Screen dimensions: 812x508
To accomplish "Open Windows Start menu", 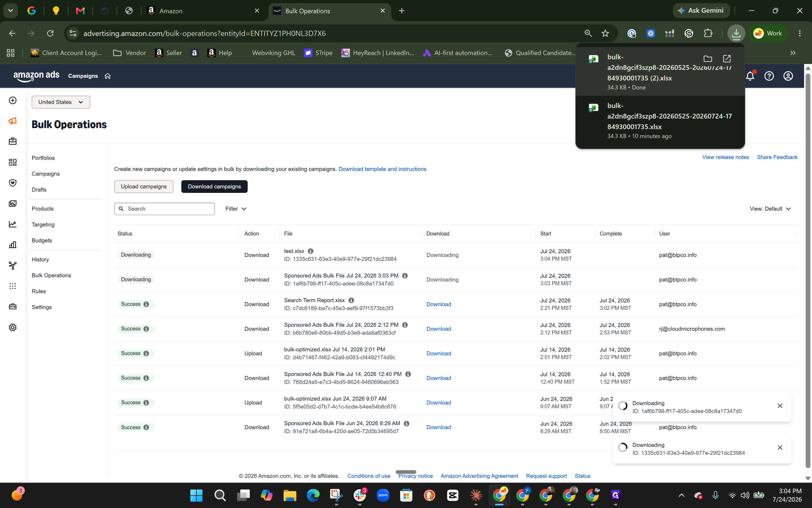I will [x=196, y=495].
